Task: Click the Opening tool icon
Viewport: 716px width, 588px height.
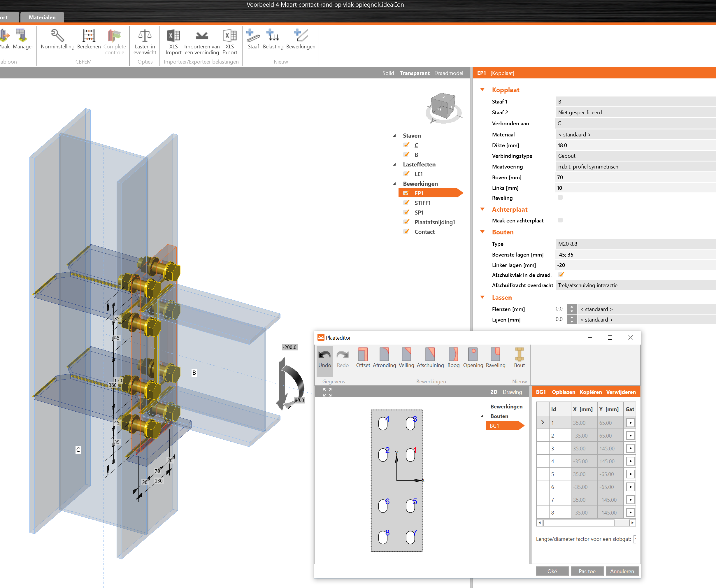Action: coord(473,354)
